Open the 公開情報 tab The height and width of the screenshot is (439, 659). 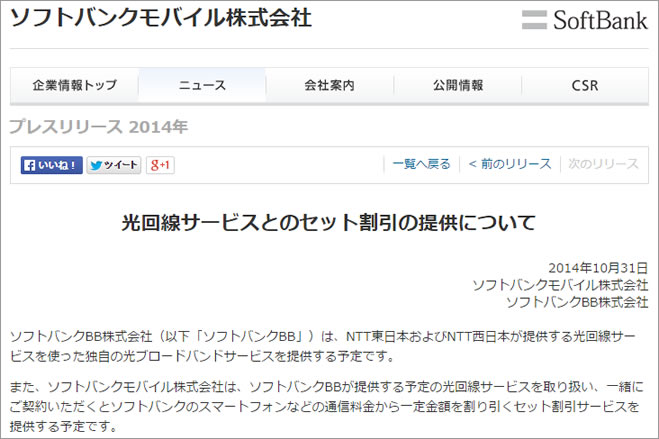[x=458, y=85]
